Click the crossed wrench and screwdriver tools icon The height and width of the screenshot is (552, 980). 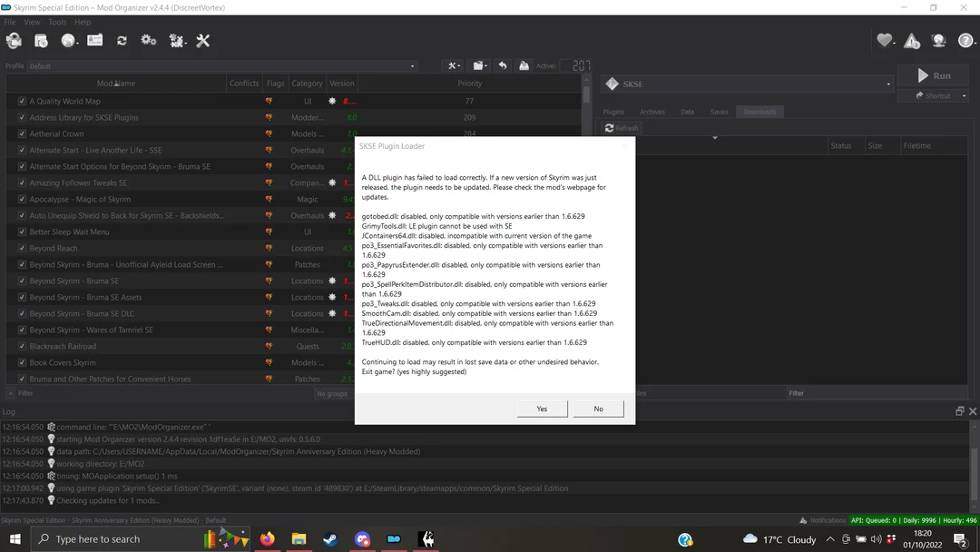202,41
